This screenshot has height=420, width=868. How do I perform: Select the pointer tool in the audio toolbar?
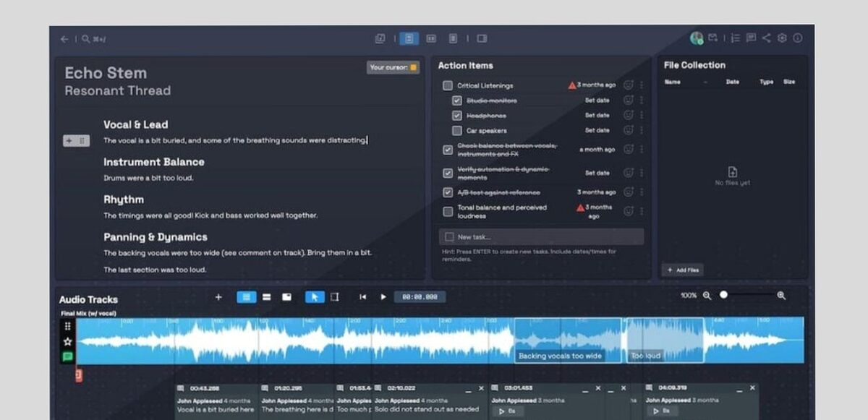(x=315, y=296)
